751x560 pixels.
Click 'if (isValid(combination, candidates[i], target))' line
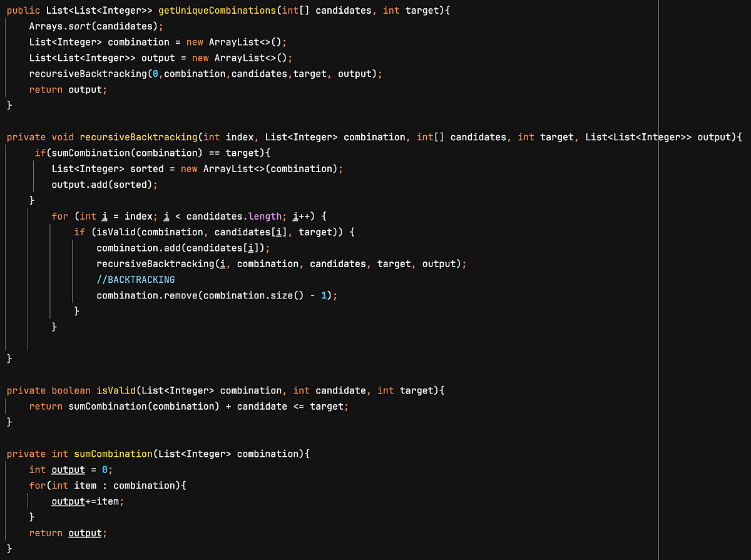click(215, 232)
